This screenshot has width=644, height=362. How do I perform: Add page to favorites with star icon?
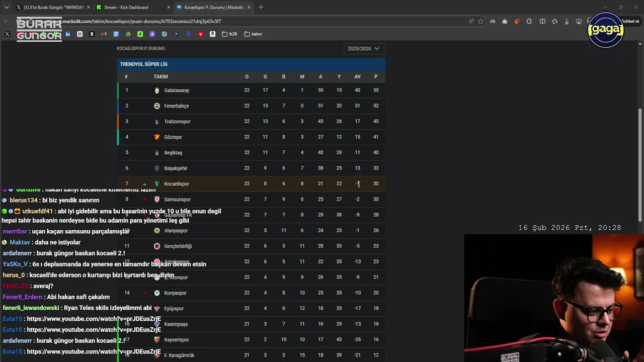point(480,21)
